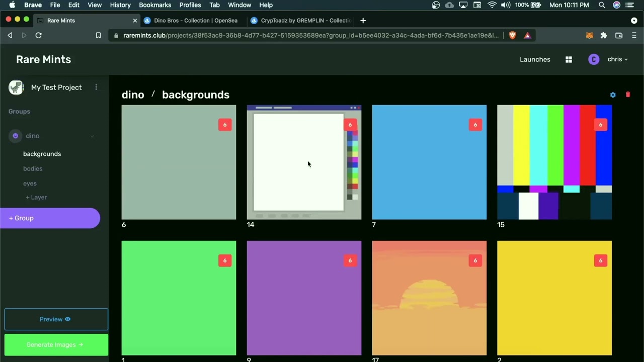Click My Test Project title
The image size is (644, 362).
tap(56, 87)
